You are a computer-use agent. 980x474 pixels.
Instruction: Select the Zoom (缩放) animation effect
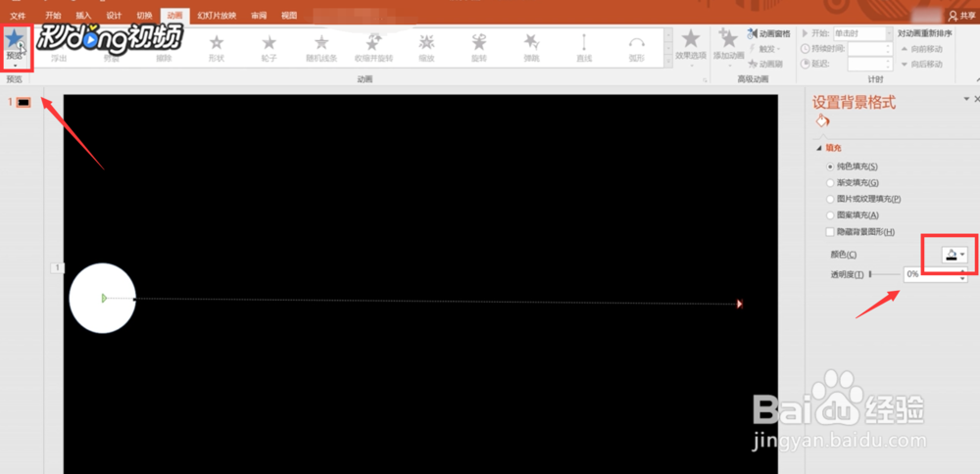coord(426,49)
